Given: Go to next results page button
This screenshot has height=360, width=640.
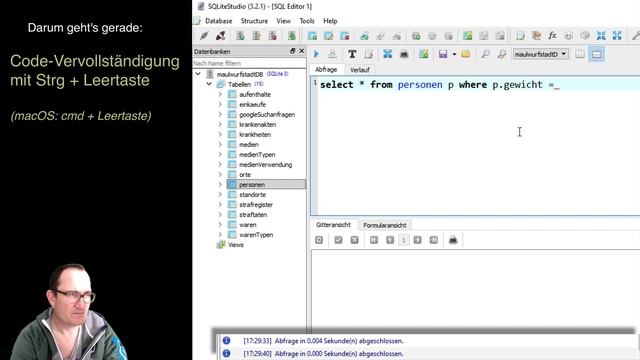Looking at the screenshot, I should click(417, 240).
